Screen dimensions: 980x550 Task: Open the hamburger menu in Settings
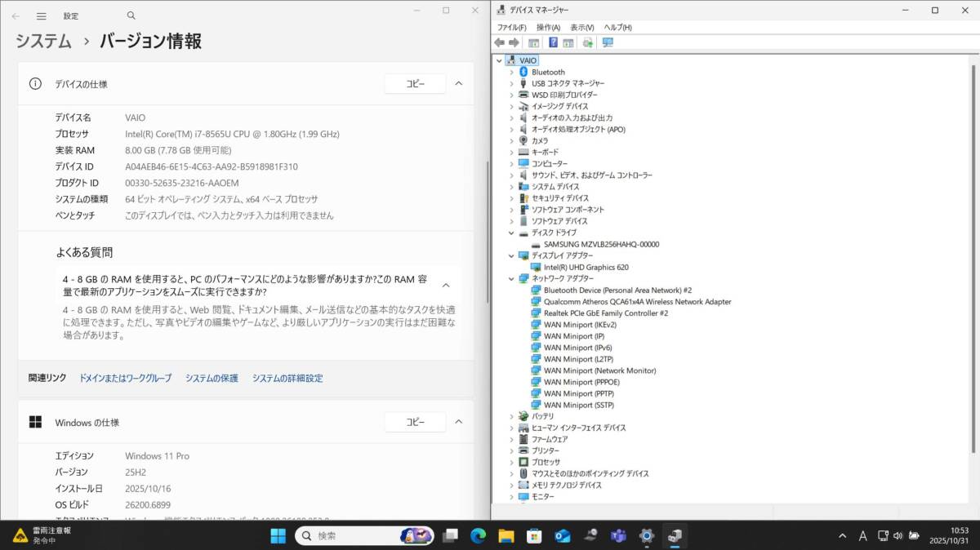pos(41,16)
